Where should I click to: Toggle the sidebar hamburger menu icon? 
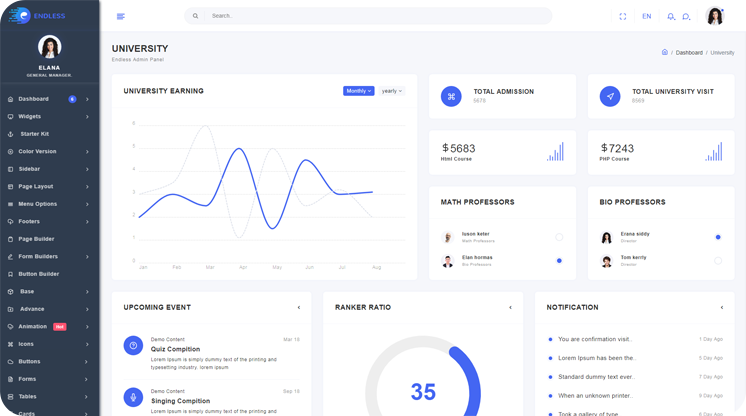[121, 16]
